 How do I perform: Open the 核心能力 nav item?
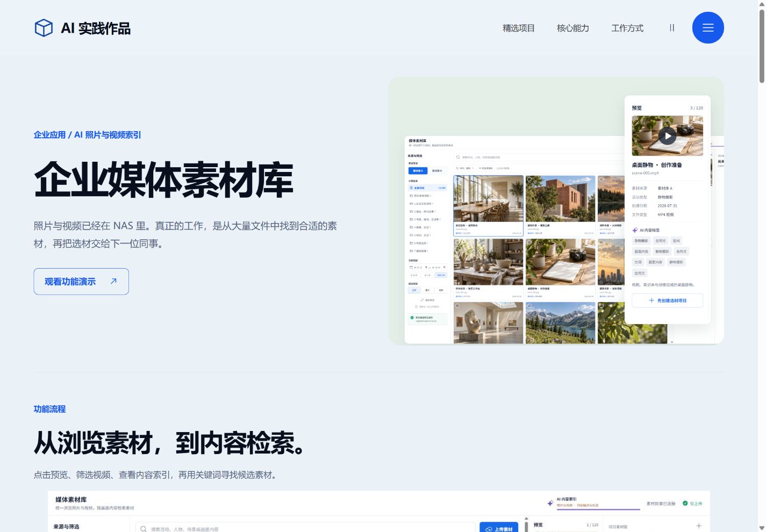coord(573,28)
